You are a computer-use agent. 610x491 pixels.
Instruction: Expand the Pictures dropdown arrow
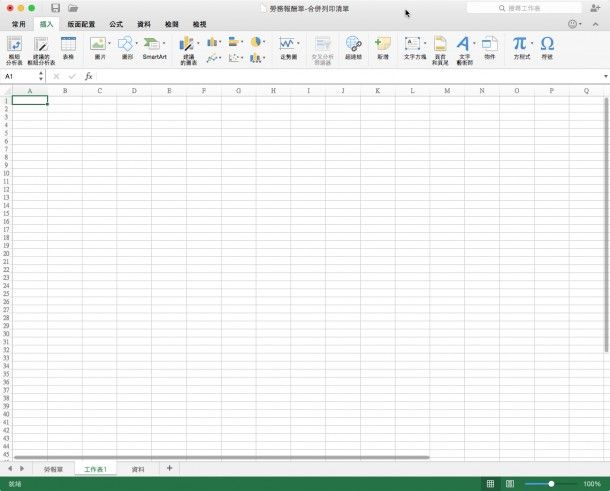pos(109,43)
